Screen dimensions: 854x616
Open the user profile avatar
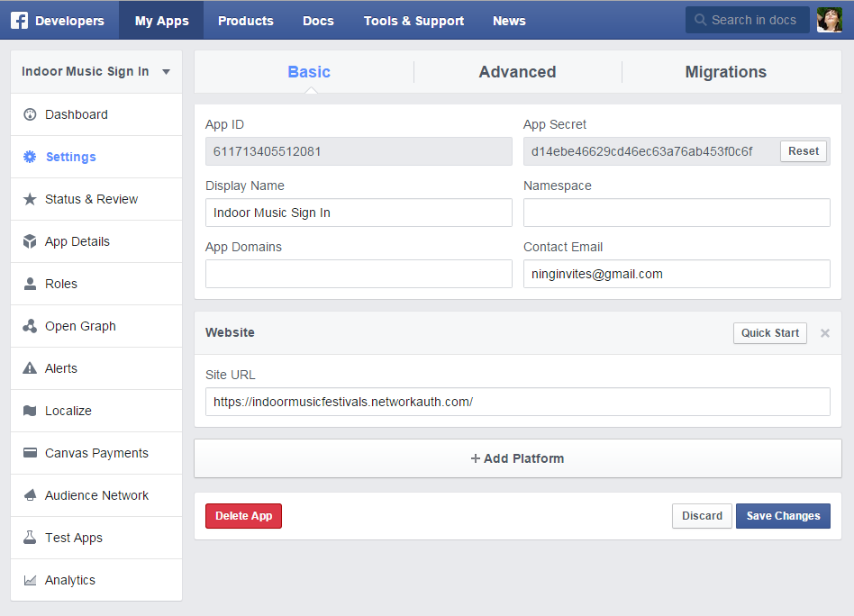pyautogui.click(x=830, y=20)
